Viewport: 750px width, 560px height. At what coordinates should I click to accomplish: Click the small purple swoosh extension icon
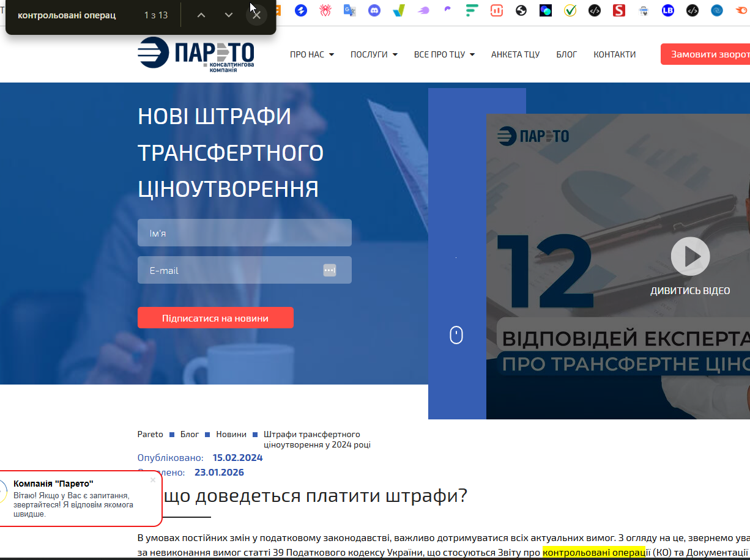tap(448, 10)
